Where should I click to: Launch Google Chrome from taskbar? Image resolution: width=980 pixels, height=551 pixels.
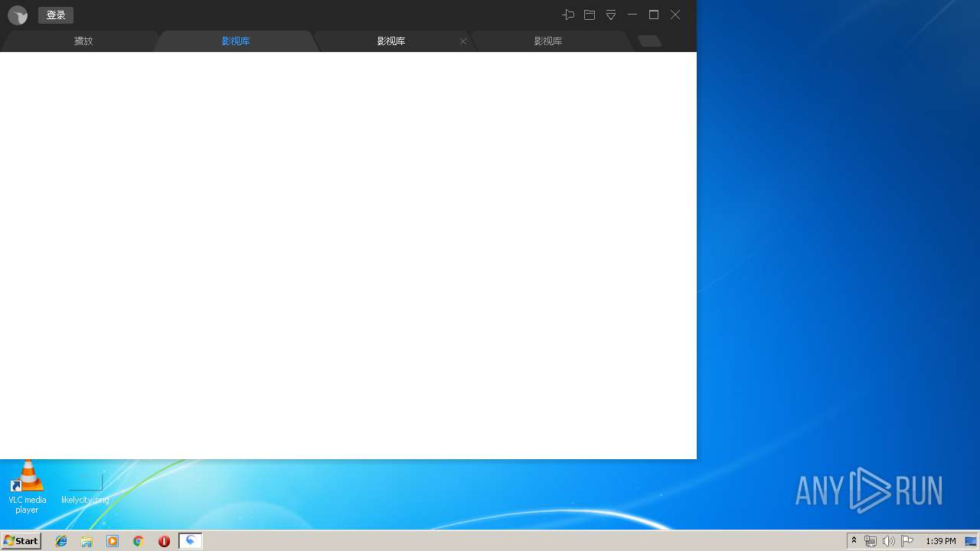coord(139,541)
